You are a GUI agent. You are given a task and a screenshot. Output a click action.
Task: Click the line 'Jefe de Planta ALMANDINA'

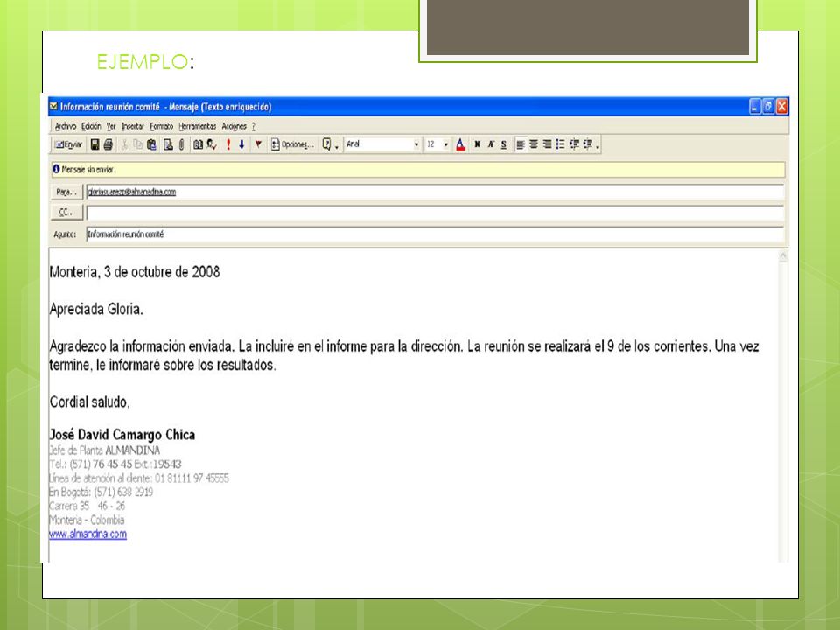click(104, 450)
